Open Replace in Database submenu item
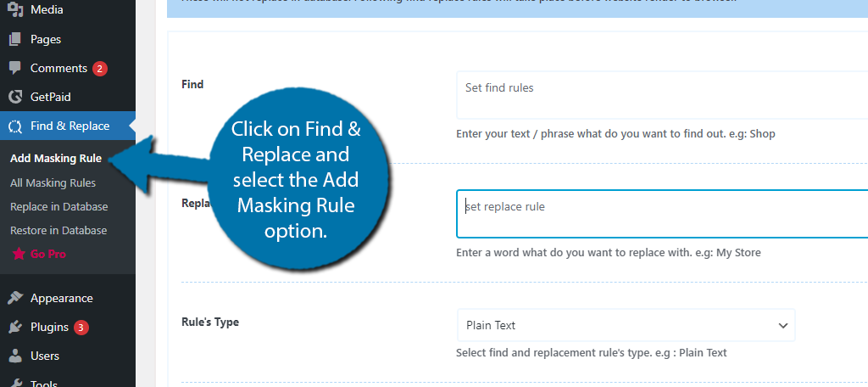Viewport: 868px width, 387px height. click(x=58, y=207)
